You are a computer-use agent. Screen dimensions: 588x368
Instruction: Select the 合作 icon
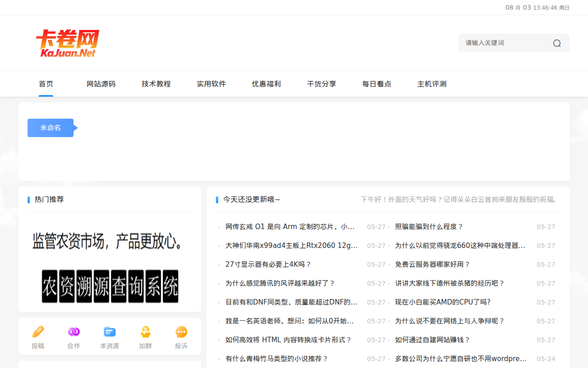[x=73, y=331]
